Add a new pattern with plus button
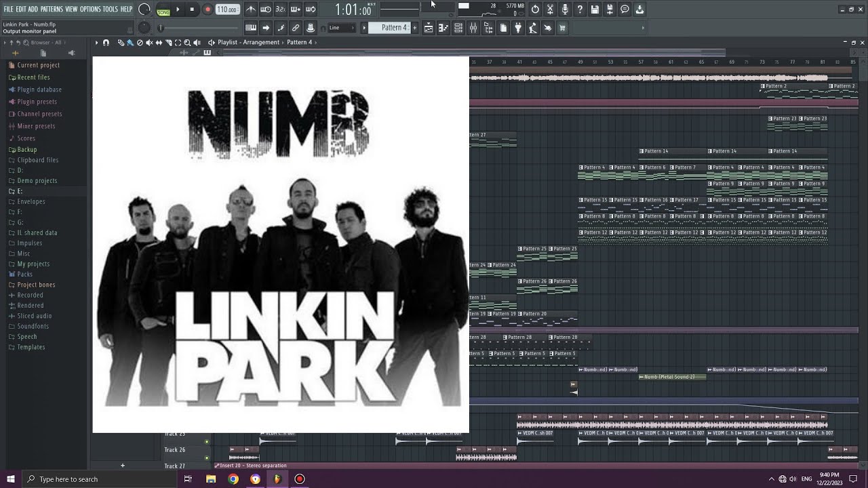868x488 pixels. [415, 28]
